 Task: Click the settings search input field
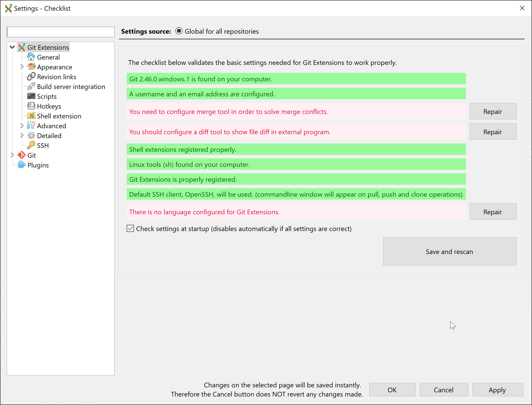click(61, 32)
